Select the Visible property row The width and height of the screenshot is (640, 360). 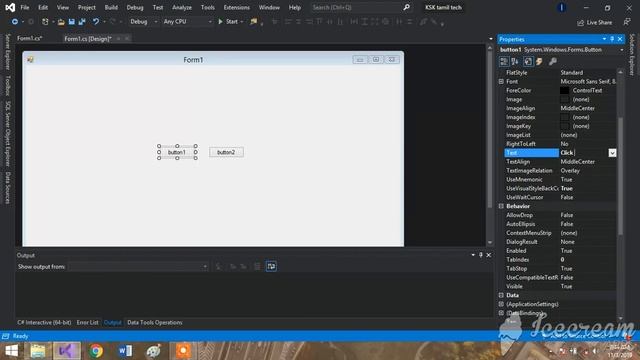(x=560, y=286)
